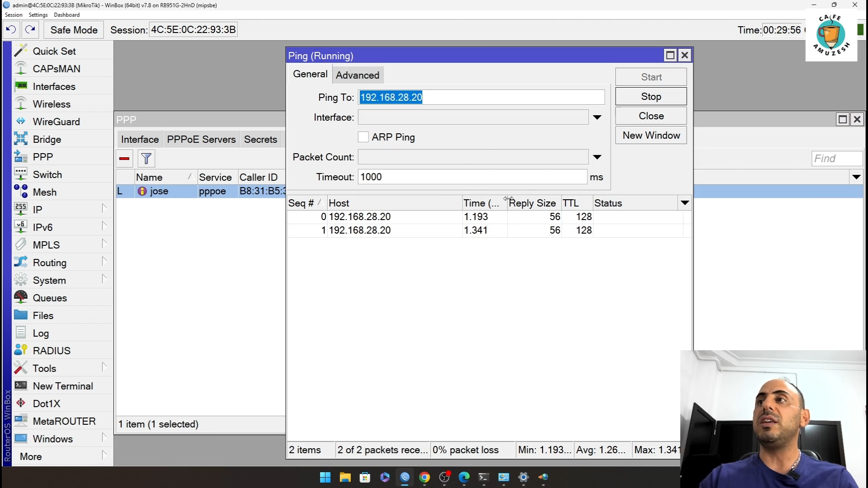Expand the IPv6 submenu
The height and width of the screenshot is (488, 868).
(63, 227)
